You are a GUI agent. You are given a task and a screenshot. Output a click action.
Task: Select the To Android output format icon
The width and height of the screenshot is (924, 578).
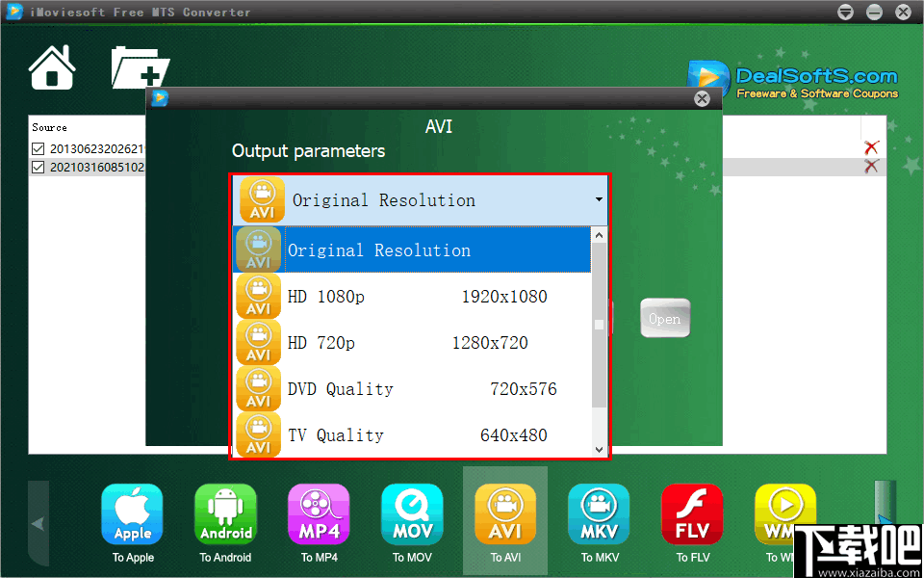coord(225,513)
